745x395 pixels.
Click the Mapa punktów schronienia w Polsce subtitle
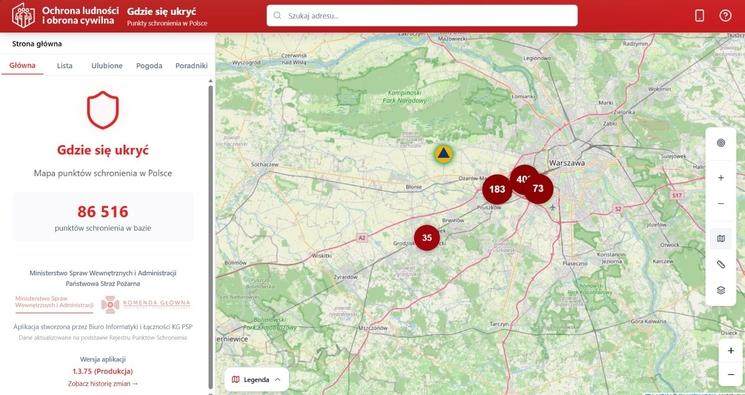[x=103, y=173]
